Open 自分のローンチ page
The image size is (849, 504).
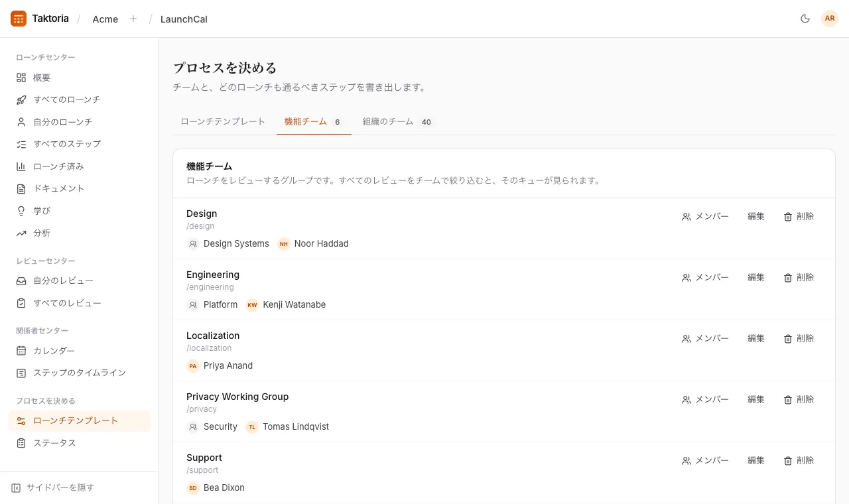pos(80,122)
